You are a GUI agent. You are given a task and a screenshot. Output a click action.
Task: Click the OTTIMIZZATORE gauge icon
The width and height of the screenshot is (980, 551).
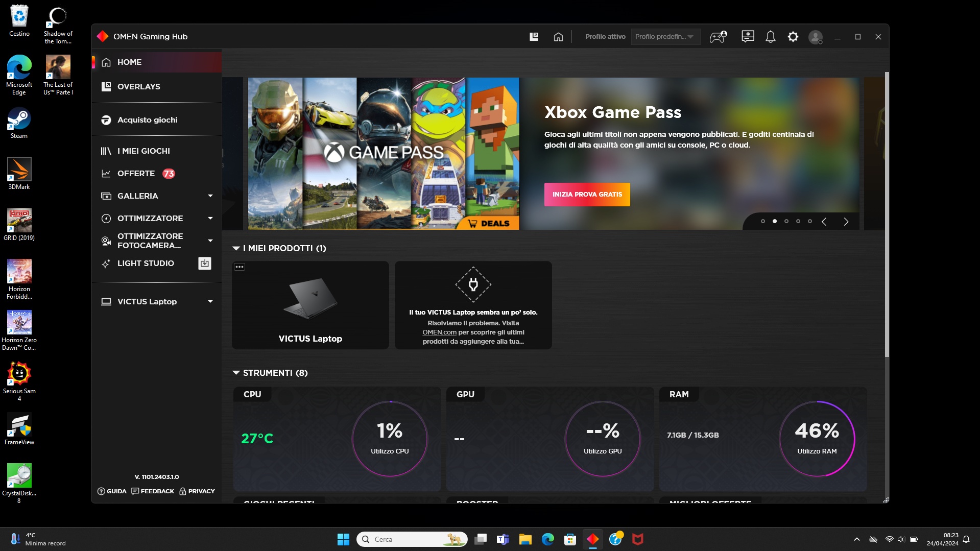coord(106,219)
